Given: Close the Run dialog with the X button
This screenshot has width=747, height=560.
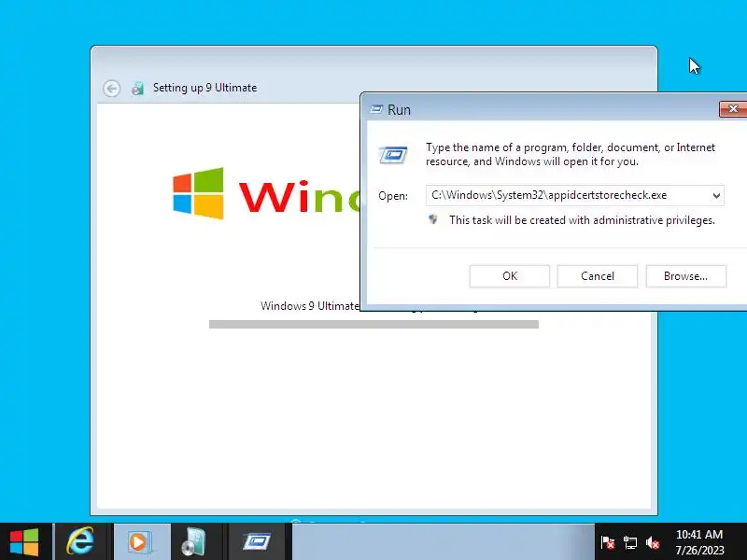Looking at the screenshot, I should click(x=733, y=109).
